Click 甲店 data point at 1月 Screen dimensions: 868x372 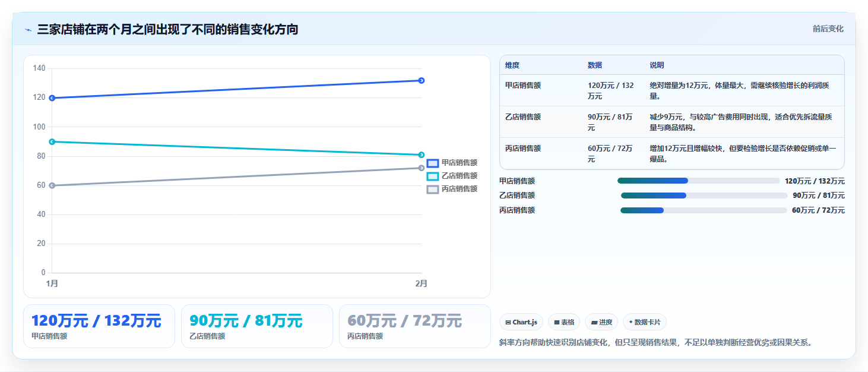click(x=52, y=98)
